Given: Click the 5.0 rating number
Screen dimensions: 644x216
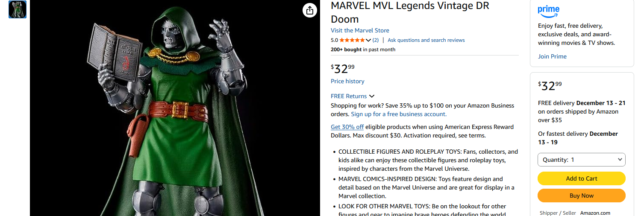Looking at the screenshot, I should [334, 40].
